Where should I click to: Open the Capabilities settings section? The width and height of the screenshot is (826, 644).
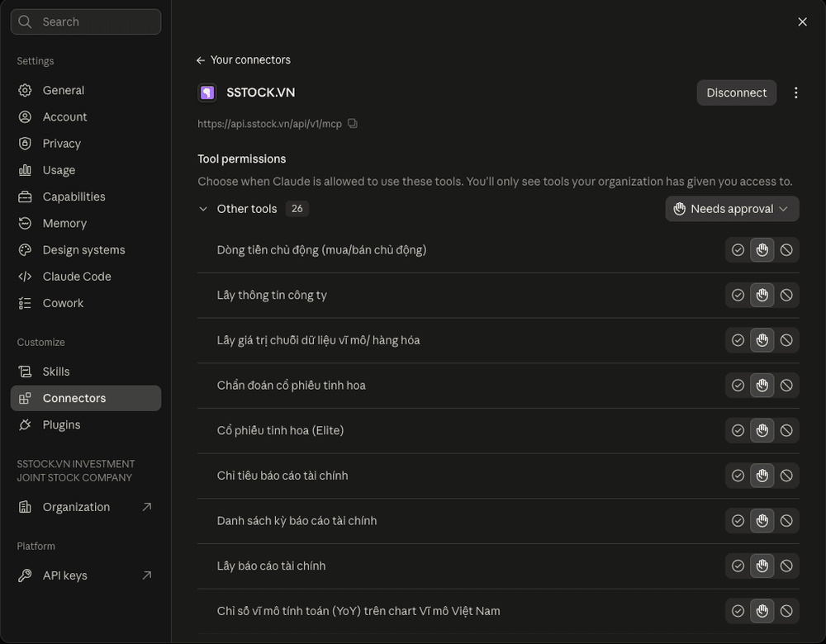[86, 197]
